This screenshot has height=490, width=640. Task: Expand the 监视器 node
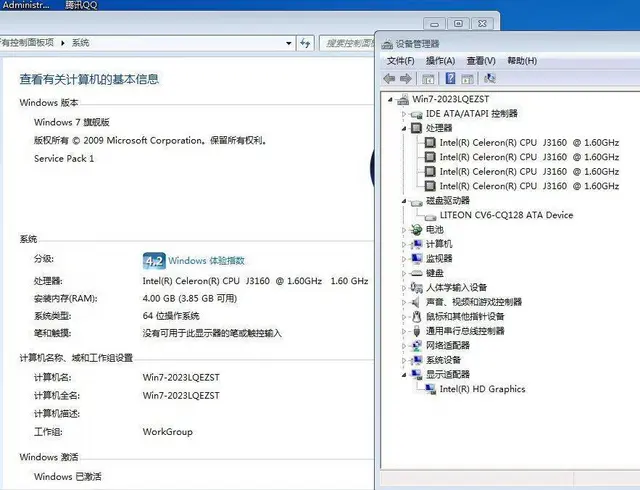404,259
